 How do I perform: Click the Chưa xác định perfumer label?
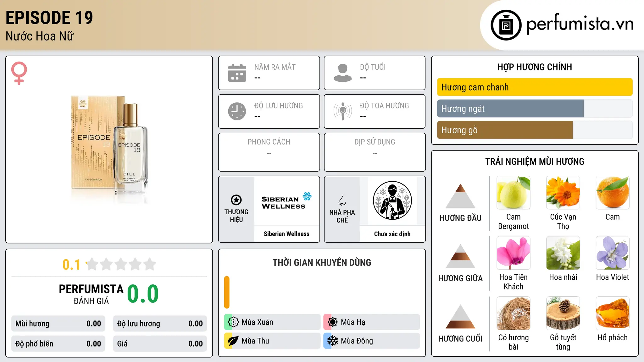click(x=392, y=234)
